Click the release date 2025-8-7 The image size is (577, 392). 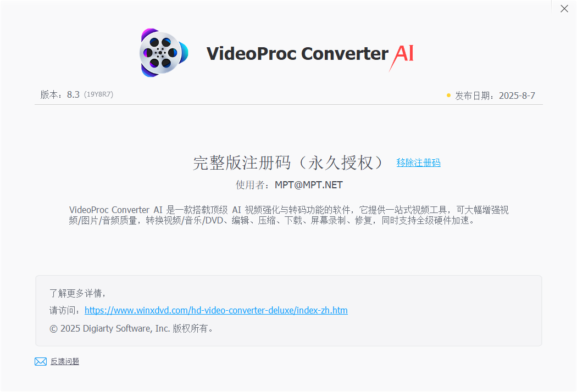(517, 96)
